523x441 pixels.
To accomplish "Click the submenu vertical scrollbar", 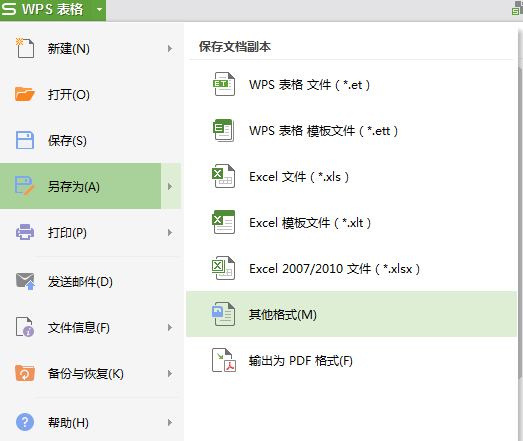I will click(x=520, y=222).
